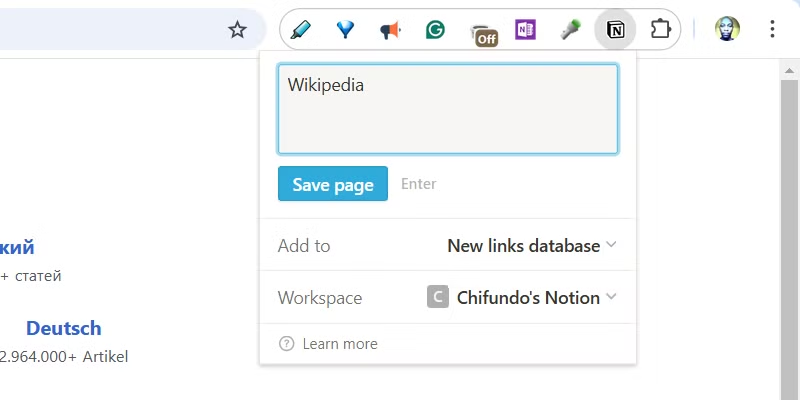Click the page's vertical scrollbar
This screenshot has width=800, height=400.
click(x=789, y=230)
